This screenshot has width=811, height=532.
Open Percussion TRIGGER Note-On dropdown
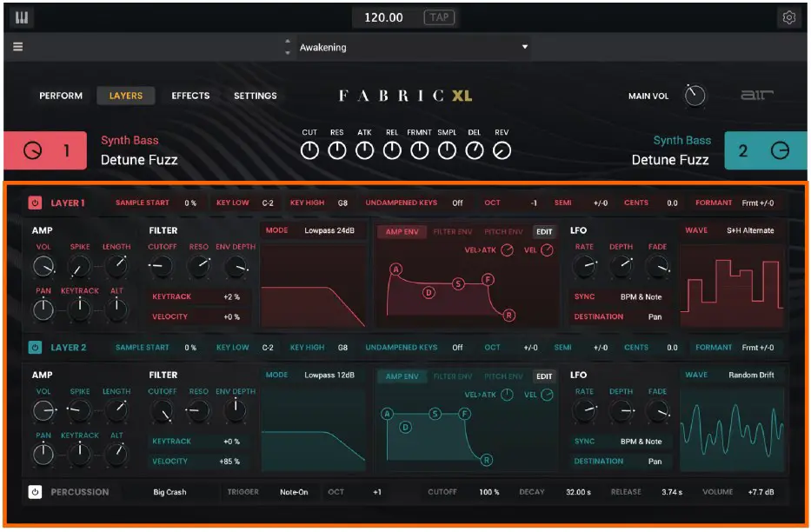(x=294, y=492)
